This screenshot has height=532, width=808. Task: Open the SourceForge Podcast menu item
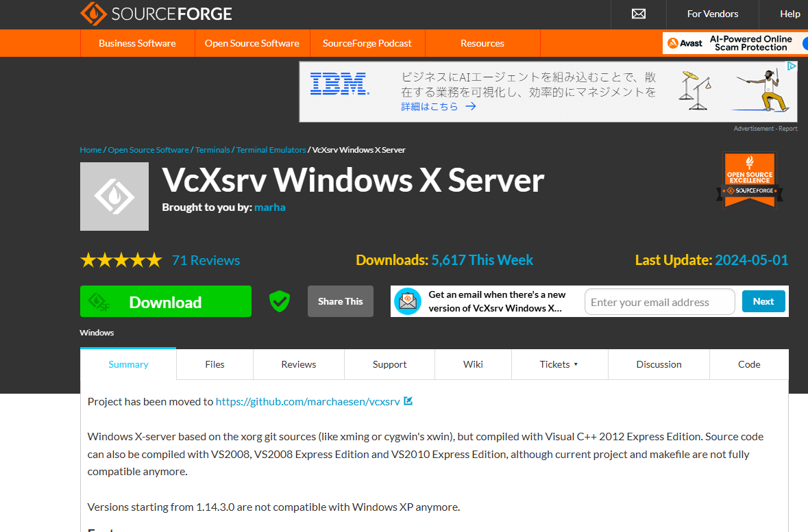pos(367,43)
